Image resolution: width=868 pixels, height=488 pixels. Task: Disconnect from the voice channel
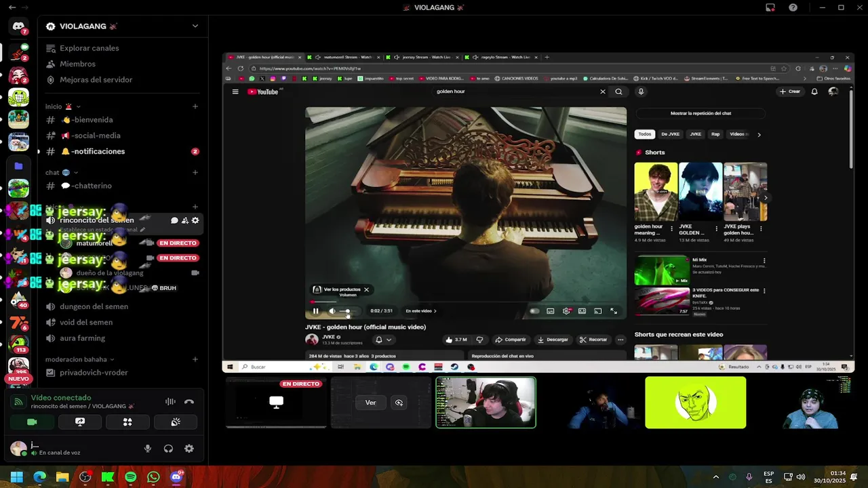coord(189,401)
